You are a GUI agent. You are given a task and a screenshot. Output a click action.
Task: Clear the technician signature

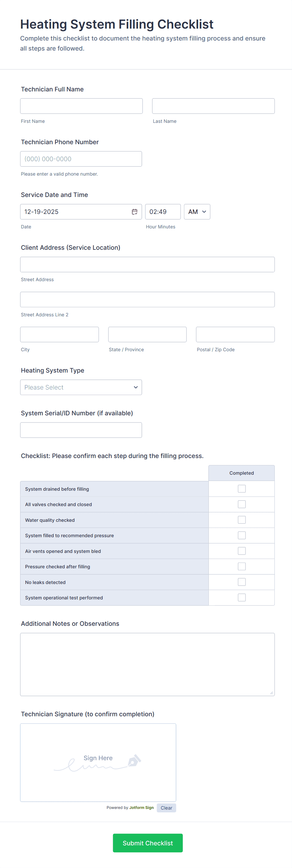coord(166,808)
